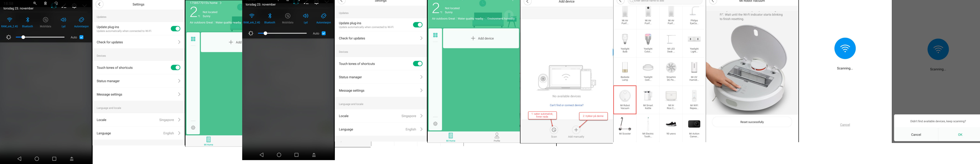Select the Yeelight Bulb device
Viewport: 980px width, 164px height.
point(625,43)
